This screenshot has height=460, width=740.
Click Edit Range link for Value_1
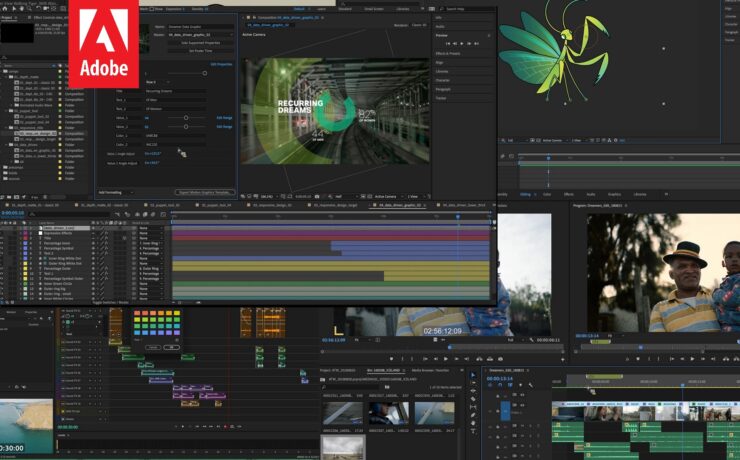point(224,118)
